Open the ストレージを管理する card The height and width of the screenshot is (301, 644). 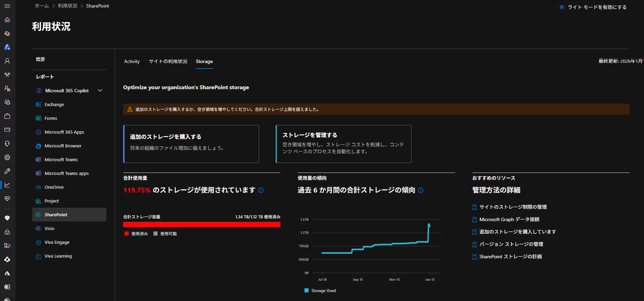tap(343, 144)
